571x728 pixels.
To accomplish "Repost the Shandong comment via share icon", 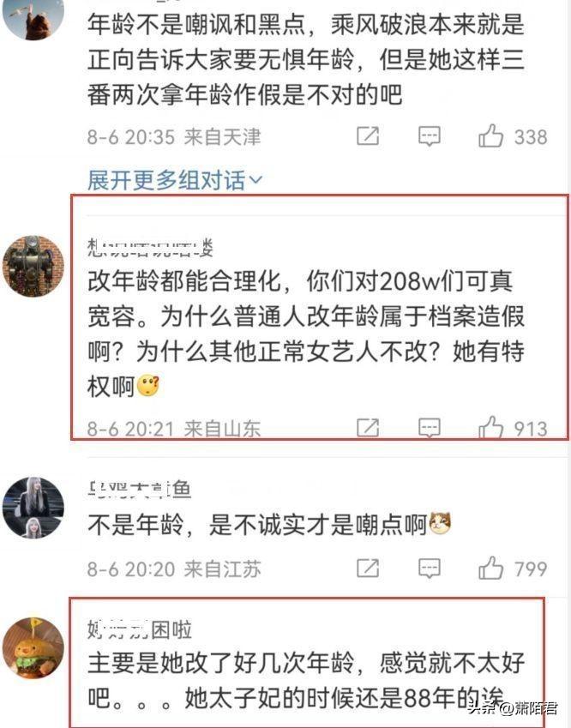I will (368, 428).
